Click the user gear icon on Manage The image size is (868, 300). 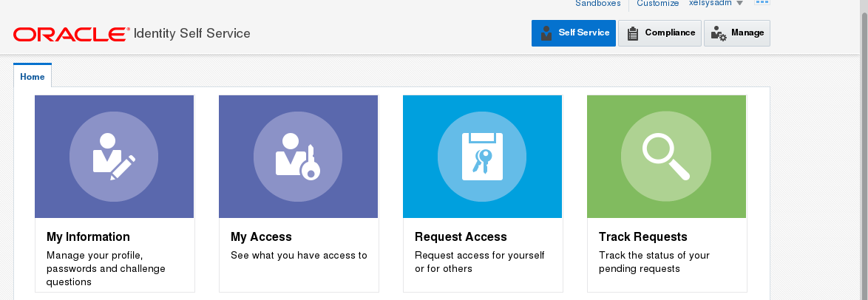pos(718,33)
